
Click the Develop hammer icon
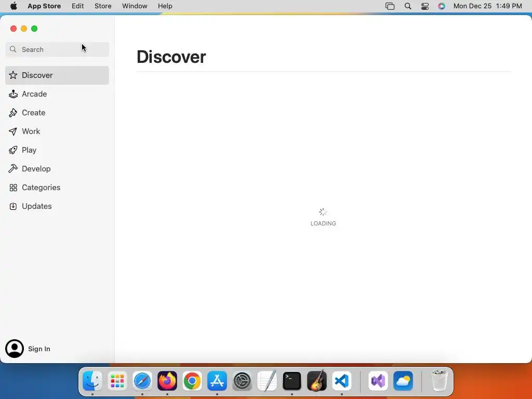tap(13, 169)
